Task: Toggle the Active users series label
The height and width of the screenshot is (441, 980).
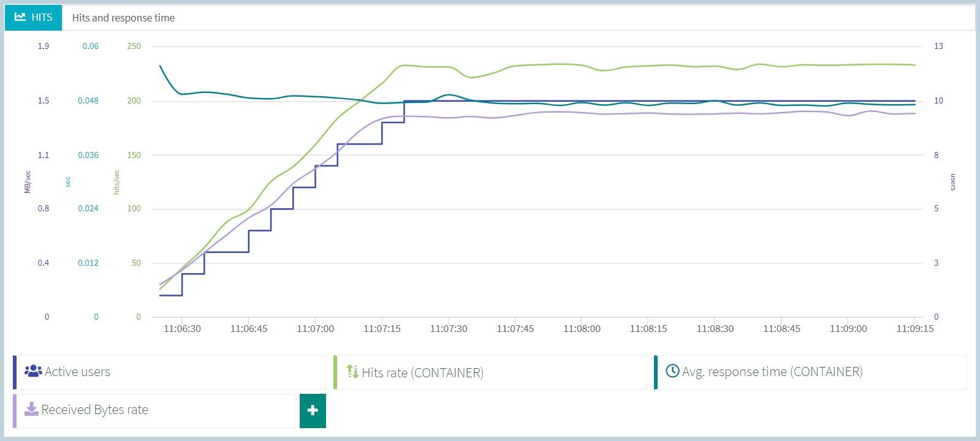Action: [x=78, y=372]
